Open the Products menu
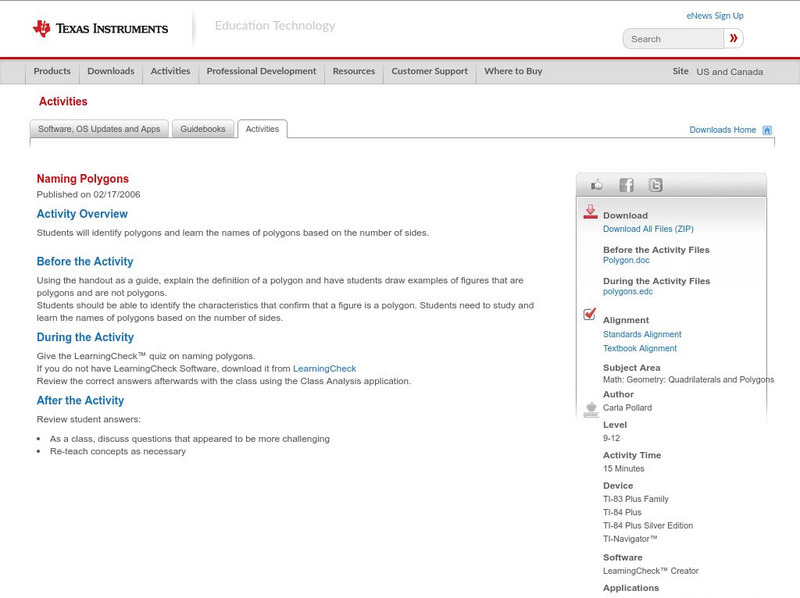The height and width of the screenshot is (598, 800). 52,71
